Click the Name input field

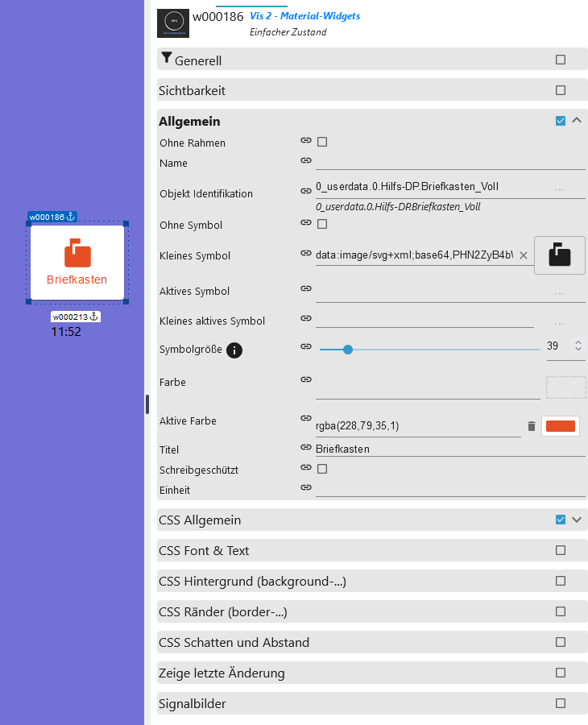pyautogui.click(x=450, y=163)
